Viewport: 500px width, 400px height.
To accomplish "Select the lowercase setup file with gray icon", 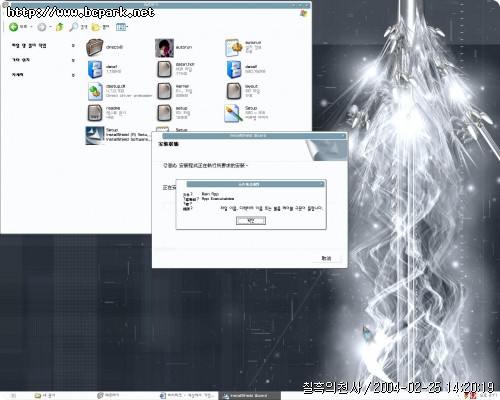I will point(164,113).
